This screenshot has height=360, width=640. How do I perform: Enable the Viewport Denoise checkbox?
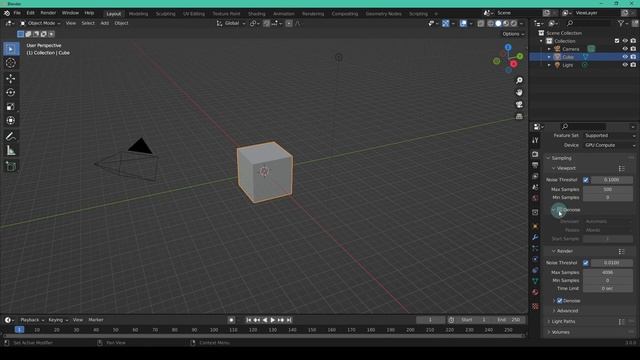(560, 210)
